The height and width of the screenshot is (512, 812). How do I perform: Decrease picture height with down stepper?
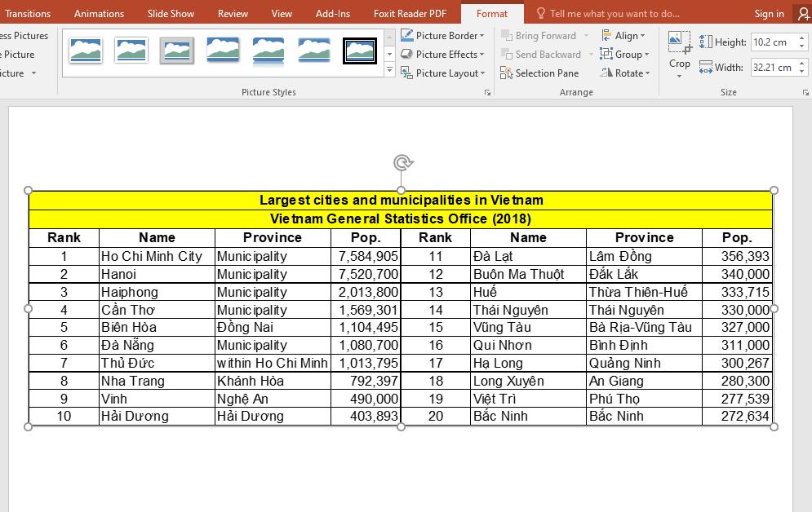(802, 46)
